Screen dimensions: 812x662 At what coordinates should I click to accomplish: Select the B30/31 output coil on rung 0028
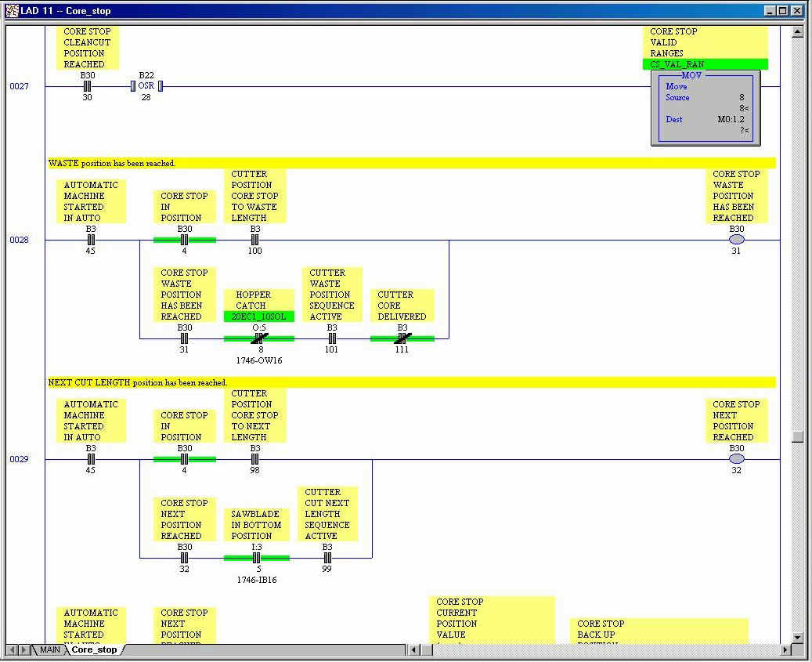736,240
